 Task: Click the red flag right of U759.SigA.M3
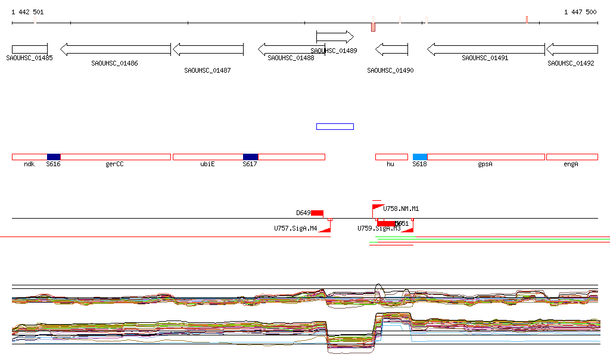(407, 230)
